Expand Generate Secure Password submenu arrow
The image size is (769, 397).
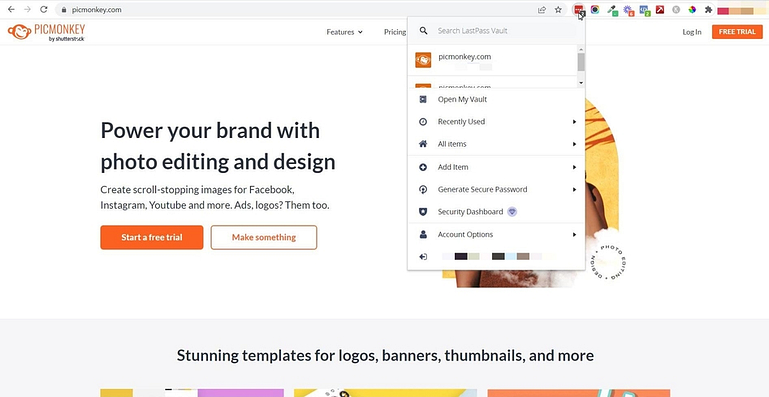(x=574, y=189)
